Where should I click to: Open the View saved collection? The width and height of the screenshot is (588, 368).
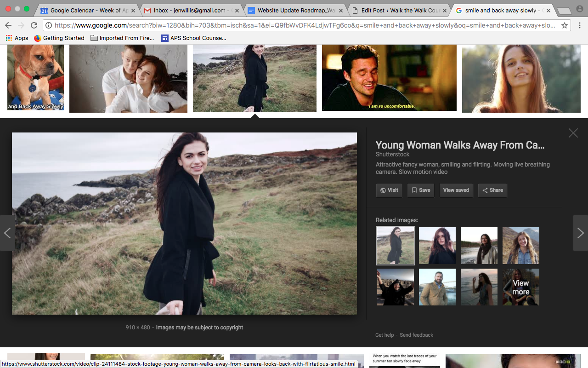[x=456, y=190]
